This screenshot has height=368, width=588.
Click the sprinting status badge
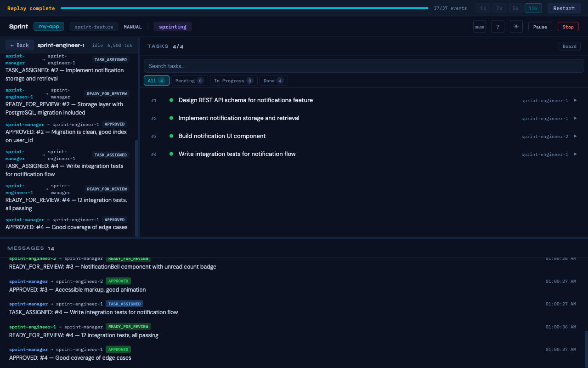click(172, 27)
